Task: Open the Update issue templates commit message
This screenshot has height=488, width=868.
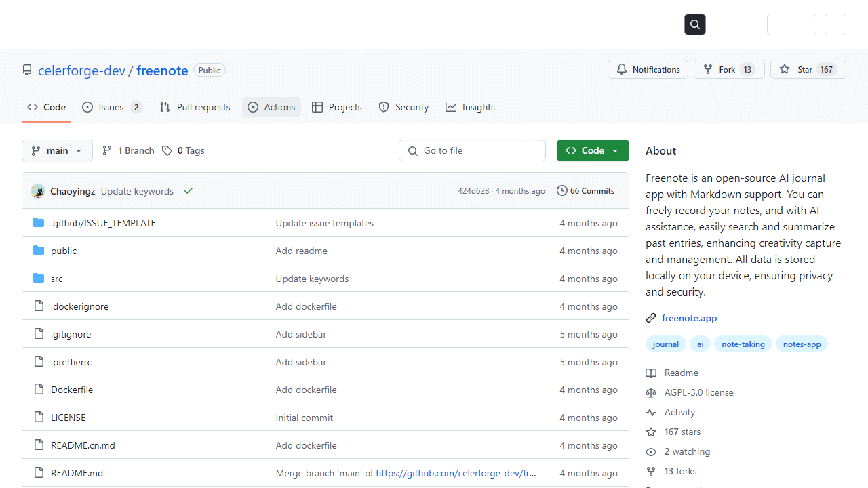Action: [x=324, y=223]
